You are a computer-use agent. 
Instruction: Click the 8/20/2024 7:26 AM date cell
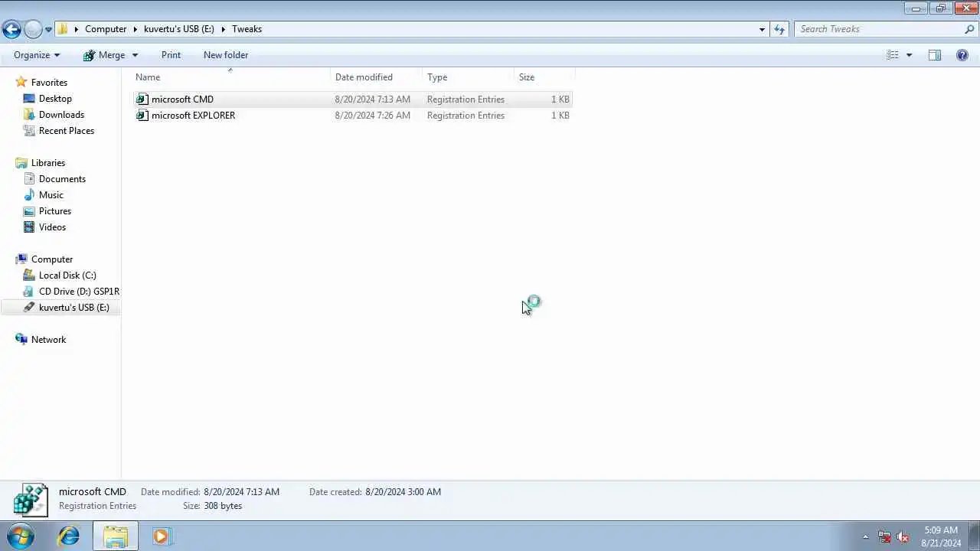(372, 116)
